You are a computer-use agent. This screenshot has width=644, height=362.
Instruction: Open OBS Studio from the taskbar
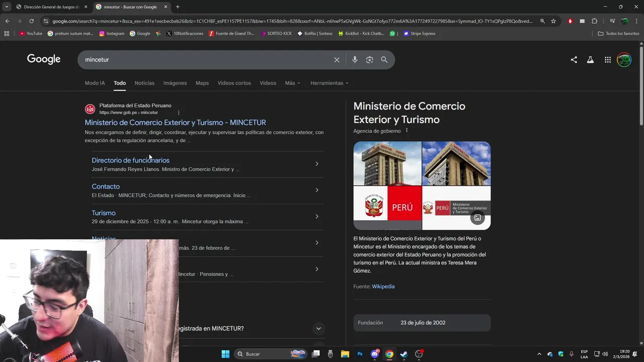[x=419, y=354]
